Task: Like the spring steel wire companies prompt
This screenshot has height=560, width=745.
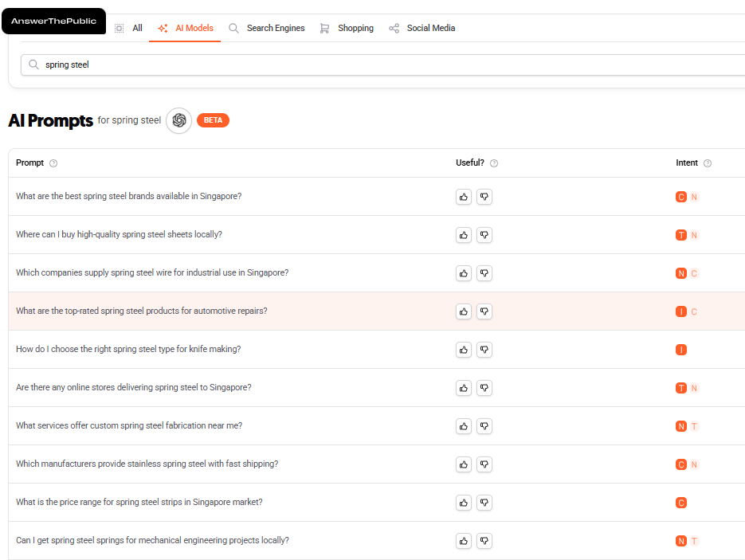Action: coord(464,273)
